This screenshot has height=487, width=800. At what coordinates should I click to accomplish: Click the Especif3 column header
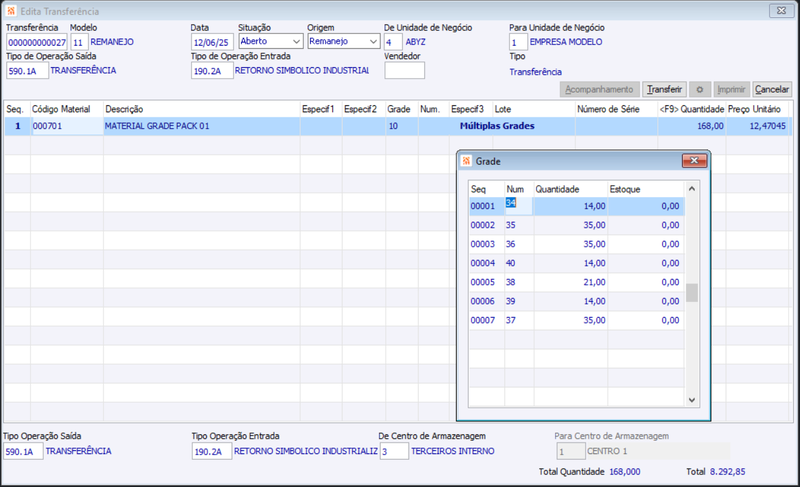[x=470, y=109]
